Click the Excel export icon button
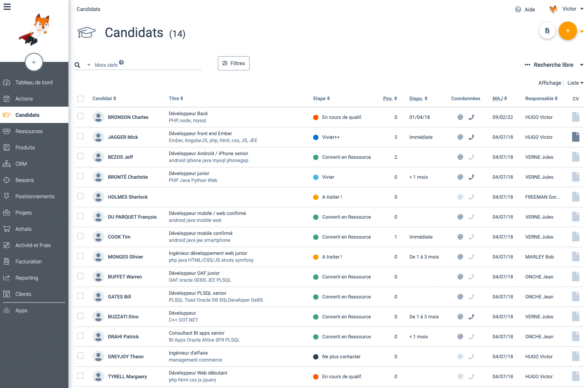Screen dimensions: 588x388 coord(547,31)
